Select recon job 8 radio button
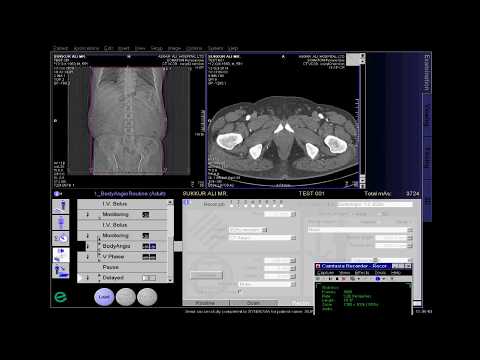Screen dimensions: 480x360 point(282,206)
